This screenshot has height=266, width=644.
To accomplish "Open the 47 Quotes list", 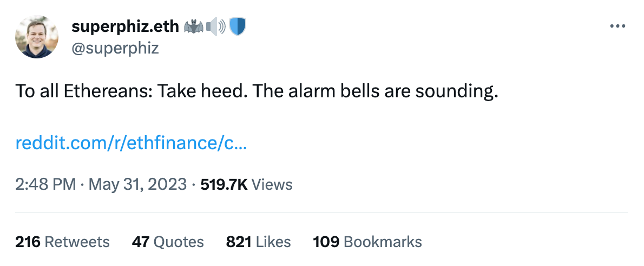I will (x=168, y=242).
